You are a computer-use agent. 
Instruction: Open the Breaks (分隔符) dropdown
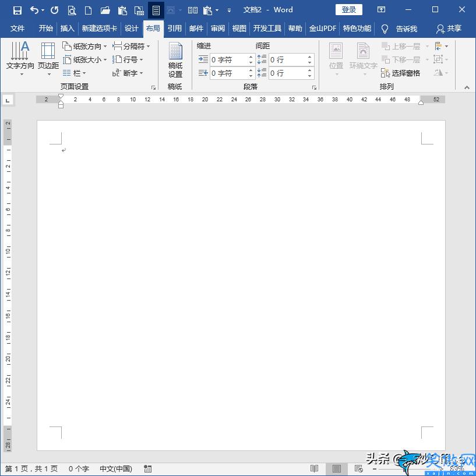[x=131, y=46]
